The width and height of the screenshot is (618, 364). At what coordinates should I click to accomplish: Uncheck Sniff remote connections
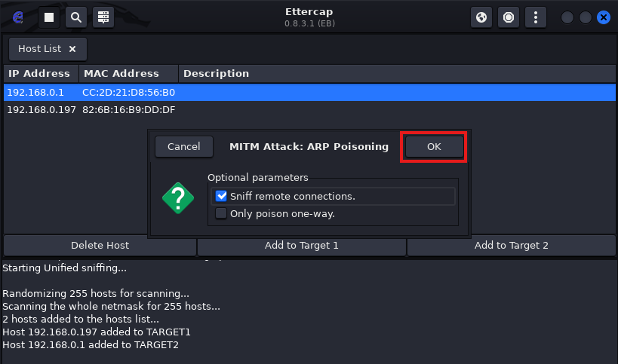pyautogui.click(x=221, y=196)
